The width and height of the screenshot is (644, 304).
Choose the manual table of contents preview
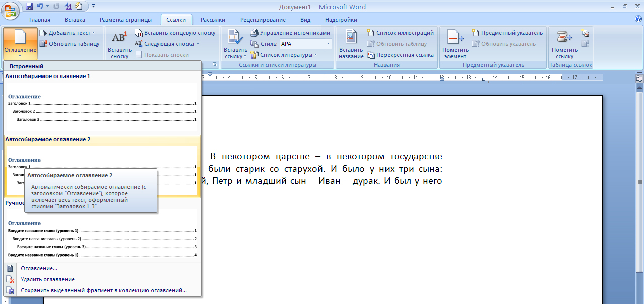(102, 230)
